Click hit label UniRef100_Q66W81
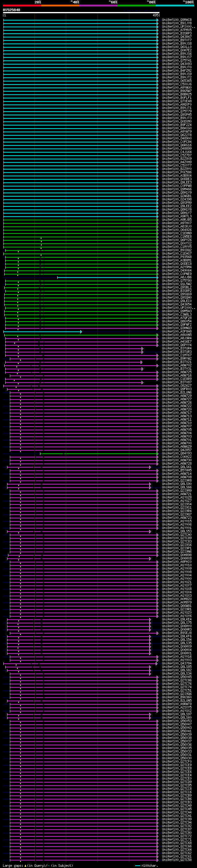Screen dimensions: 197x868 177,606
